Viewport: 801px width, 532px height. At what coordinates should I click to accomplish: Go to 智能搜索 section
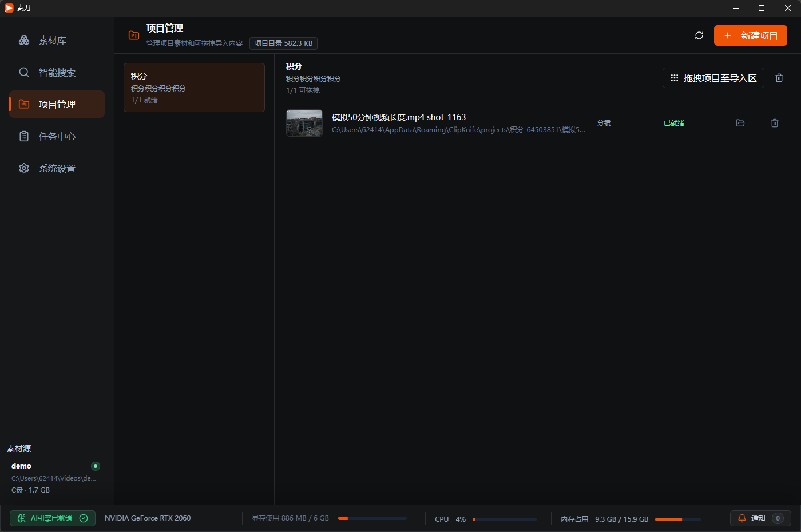(x=57, y=72)
